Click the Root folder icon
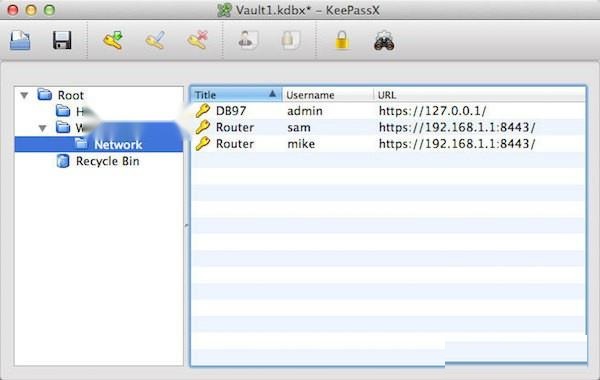This screenshot has height=380, width=600. point(45,94)
